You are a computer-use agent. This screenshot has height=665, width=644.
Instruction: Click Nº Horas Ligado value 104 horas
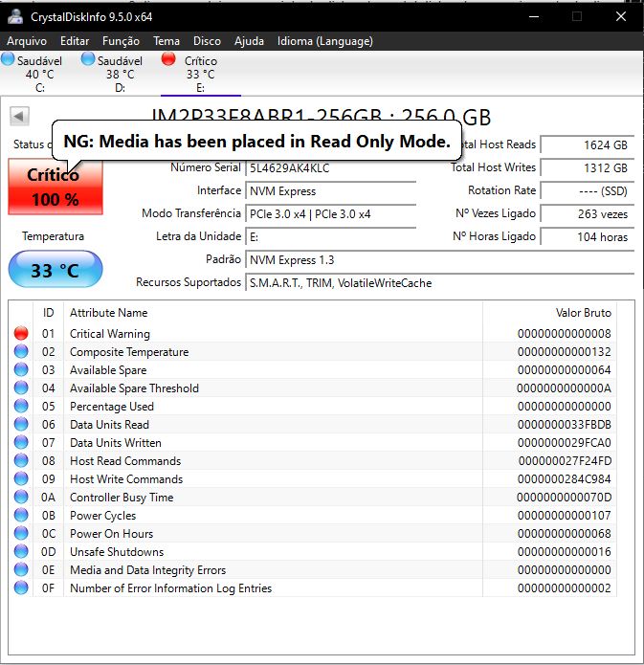(x=588, y=236)
